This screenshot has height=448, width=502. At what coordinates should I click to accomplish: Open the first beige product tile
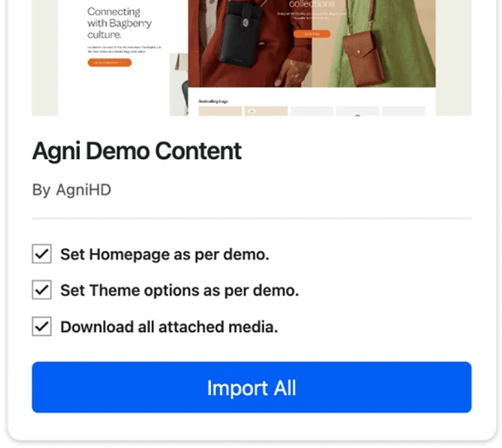(220, 111)
